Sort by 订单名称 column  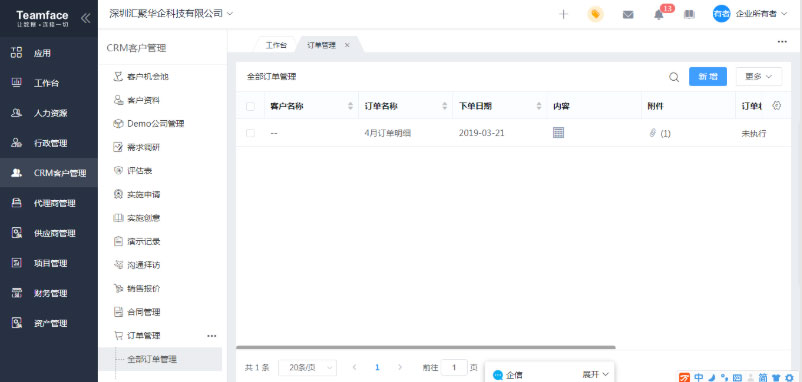[x=444, y=106]
